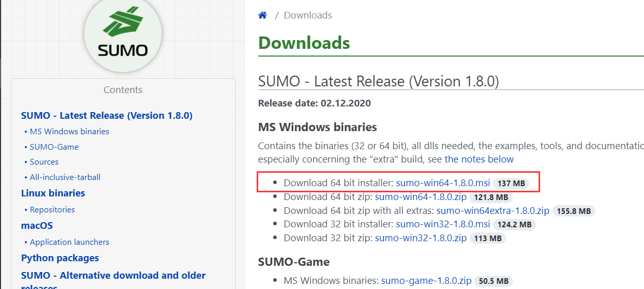Click the SUMO logo image
This screenshot has height=289, width=644.
[x=123, y=35]
